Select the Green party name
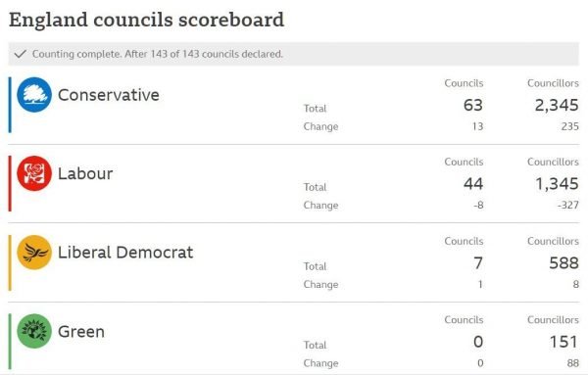 coord(81,332)
